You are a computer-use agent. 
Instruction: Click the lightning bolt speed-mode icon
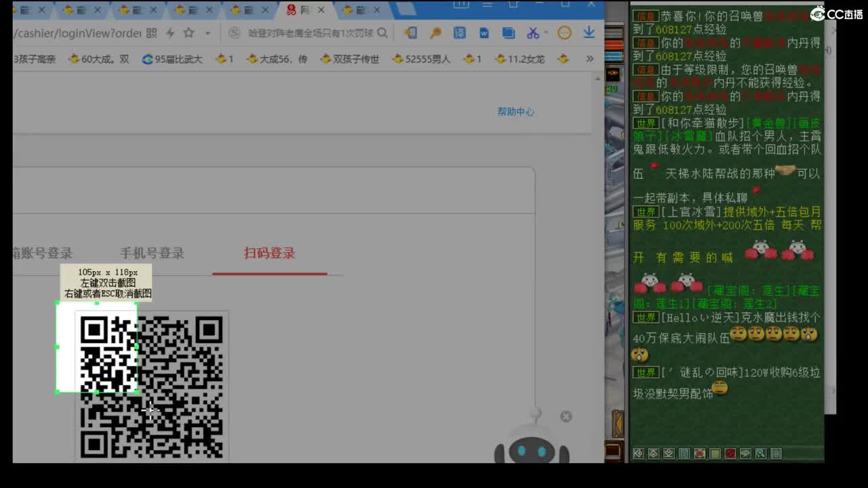pos(170,33)
